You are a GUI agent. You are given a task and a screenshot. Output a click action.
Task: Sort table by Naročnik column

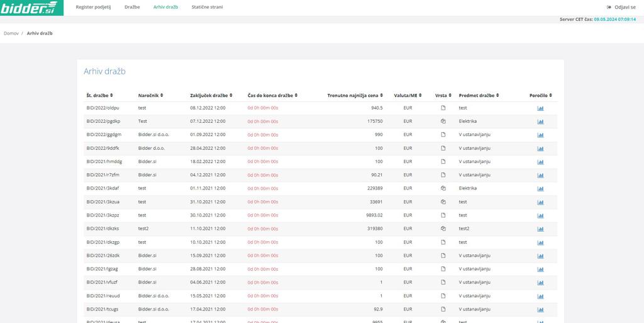(x=151, y=95)
